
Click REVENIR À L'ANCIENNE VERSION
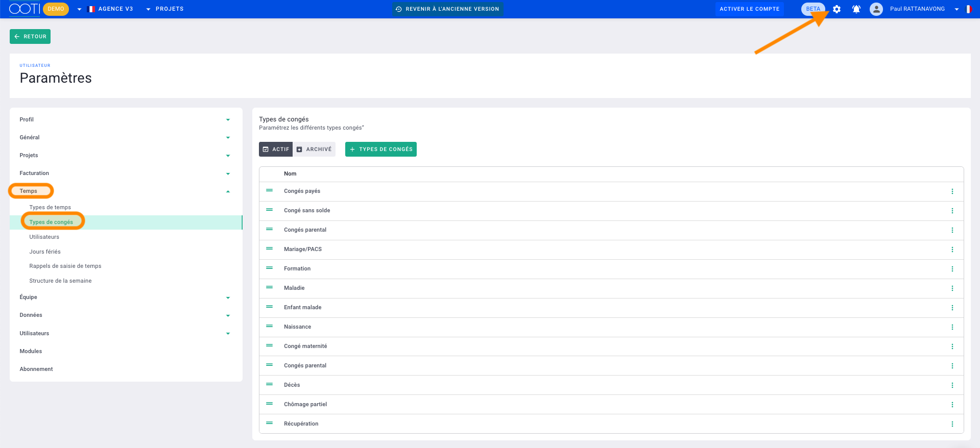coord(447,9)
